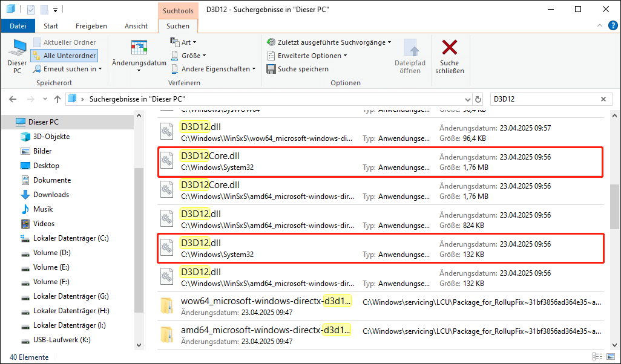The width and height of the screenshot is (621, 364).
Task: Click Suche speichern disk icon
Action: tap(271, 70)
